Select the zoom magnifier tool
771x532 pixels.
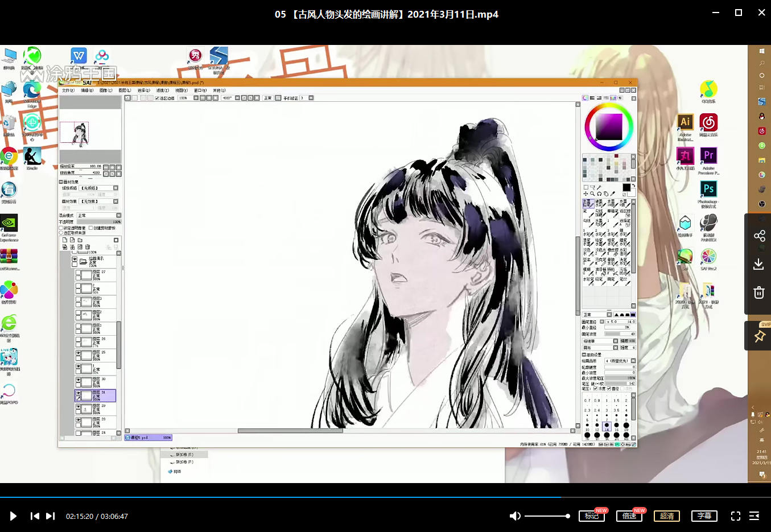592,193
